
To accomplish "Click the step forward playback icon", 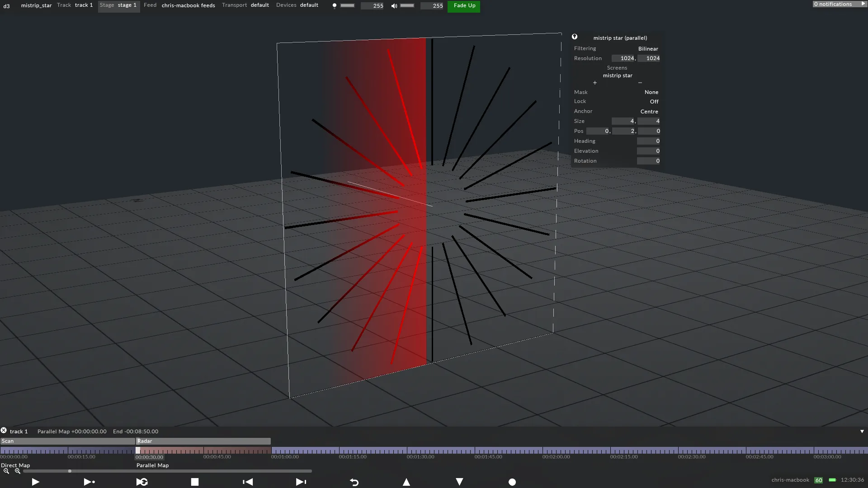I will [301, 482].
